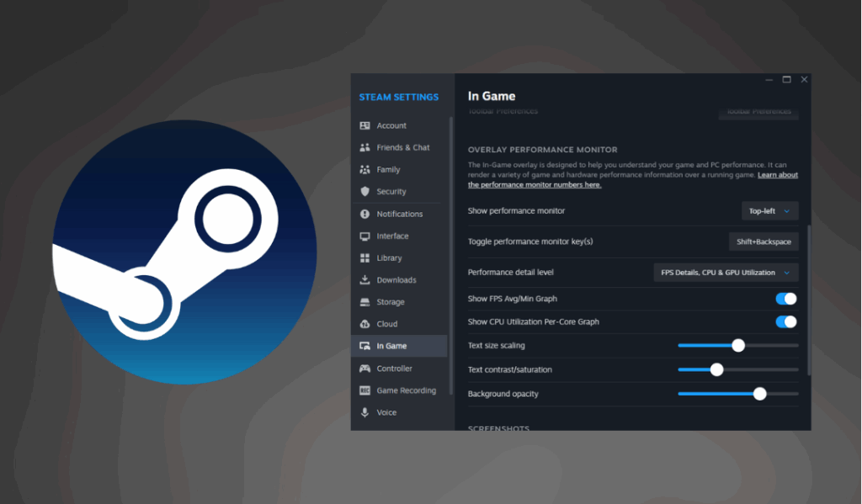Screen dimensions: 862x504
Task: Disable Show CPU Utilization Per-Core Graph
Action: [785, 321]
